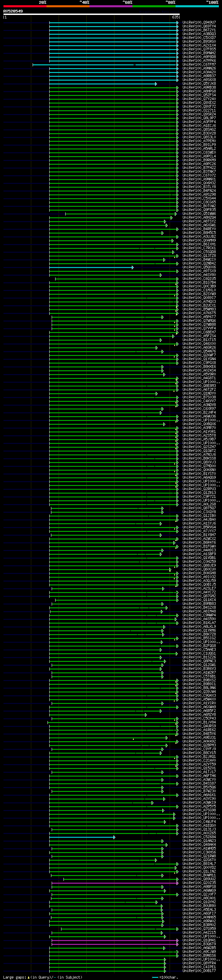Select label UniRef100_A6XGW1
Image resolution: width=222 pixels, height=980 pixels.
tap(199, 225)
